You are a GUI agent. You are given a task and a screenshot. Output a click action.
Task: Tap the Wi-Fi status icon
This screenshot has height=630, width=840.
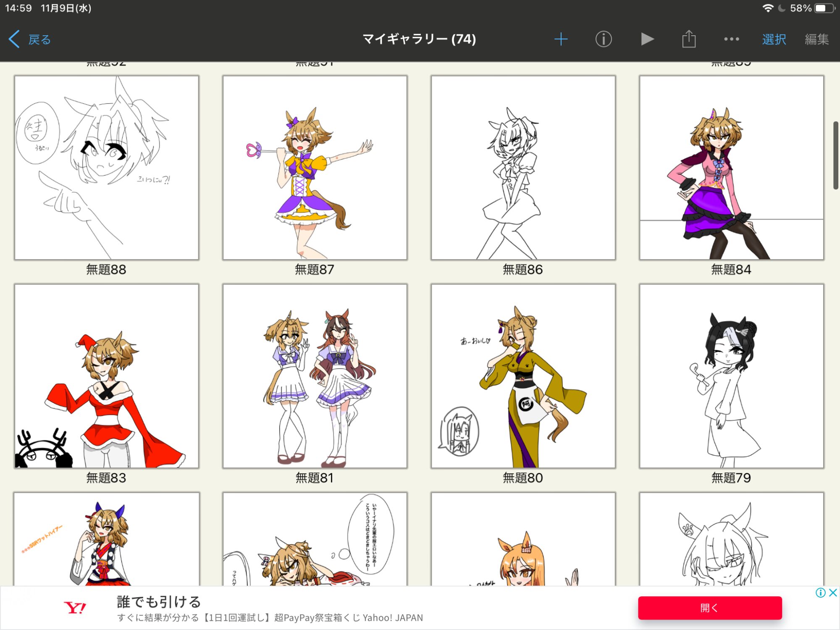[x=768, y=8]
